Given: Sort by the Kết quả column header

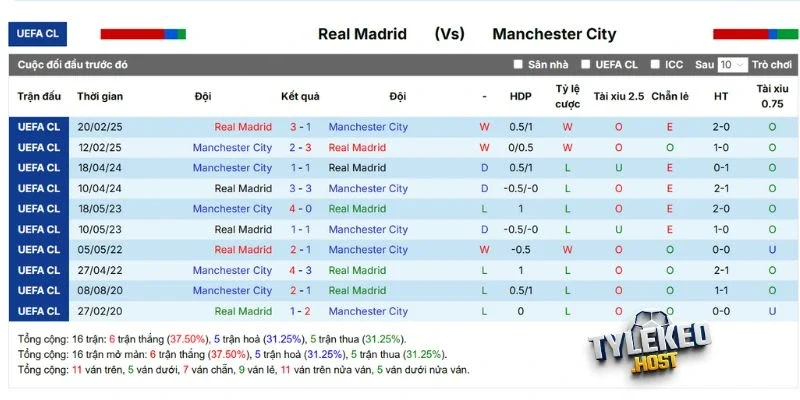Looking at the screenshot, I should pos(300,96).
